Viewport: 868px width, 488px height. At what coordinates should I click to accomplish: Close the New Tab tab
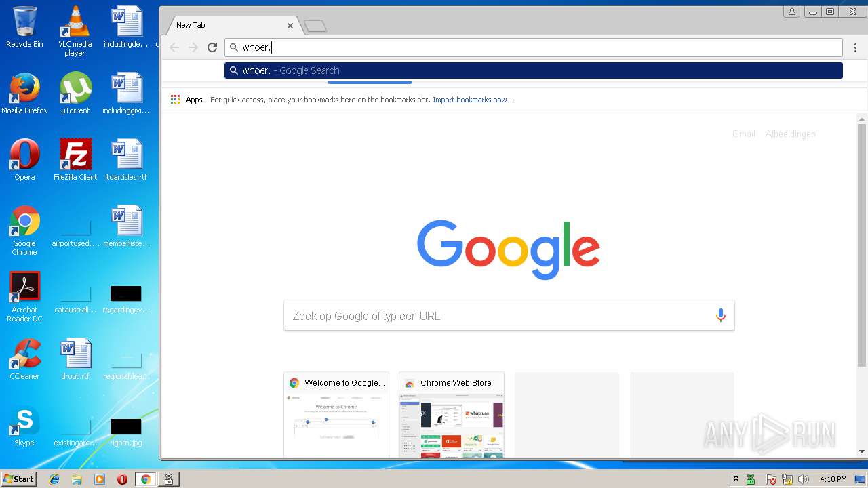tap(290, 26)
